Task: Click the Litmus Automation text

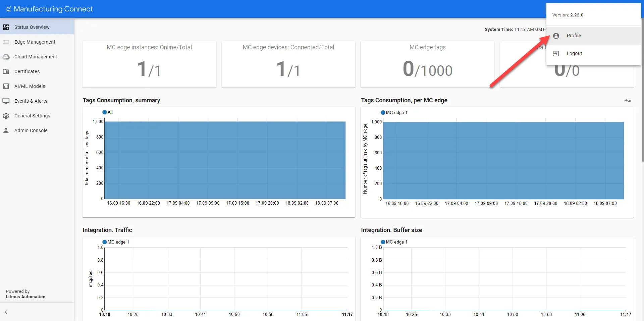Action: [25, 297]
